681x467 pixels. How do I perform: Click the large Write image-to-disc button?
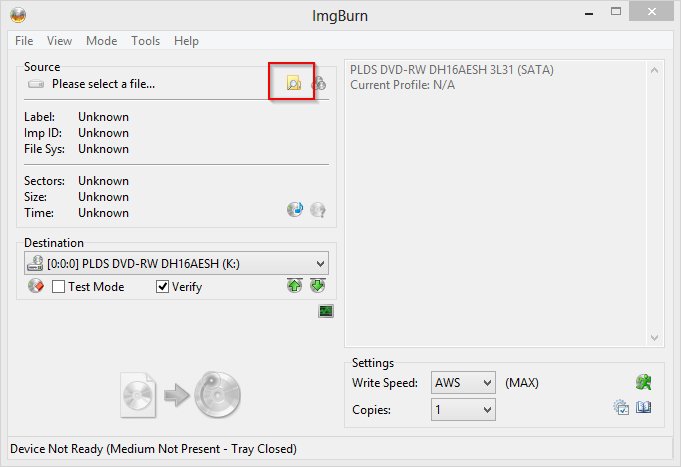180,394
